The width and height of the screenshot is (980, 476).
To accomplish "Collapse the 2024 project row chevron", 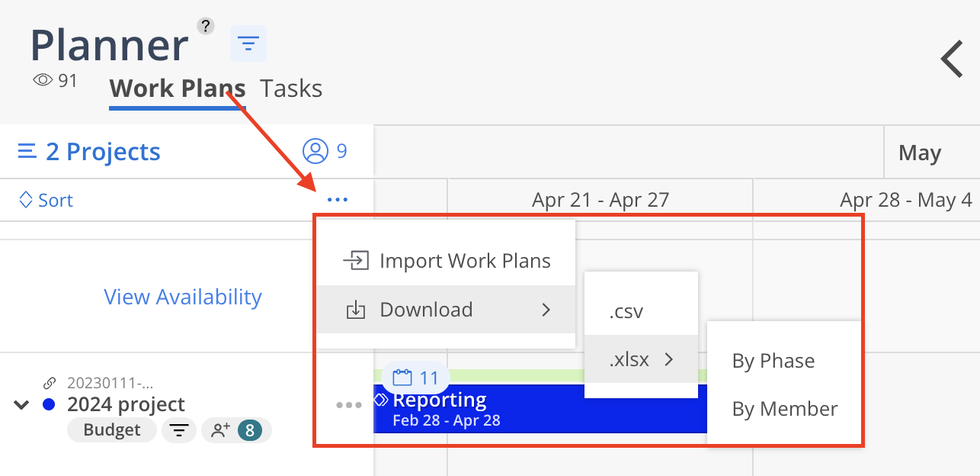I will coord(21,404).
